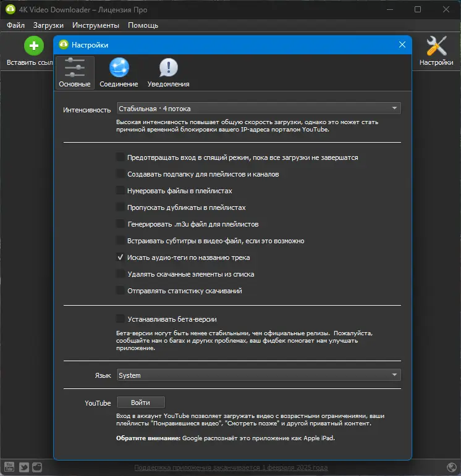The image size is (461, 476).
Task: Switch to the Соединение tab
Action: (x=119, y=73)
